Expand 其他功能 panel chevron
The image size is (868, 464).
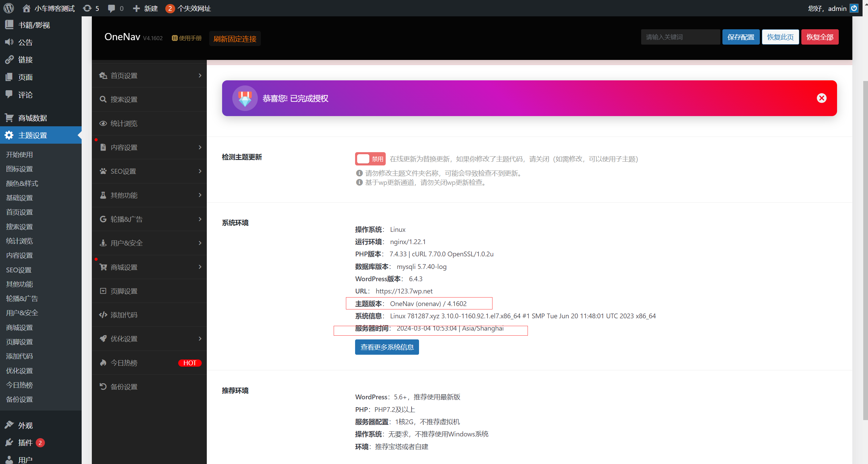(x=200, y=195)
